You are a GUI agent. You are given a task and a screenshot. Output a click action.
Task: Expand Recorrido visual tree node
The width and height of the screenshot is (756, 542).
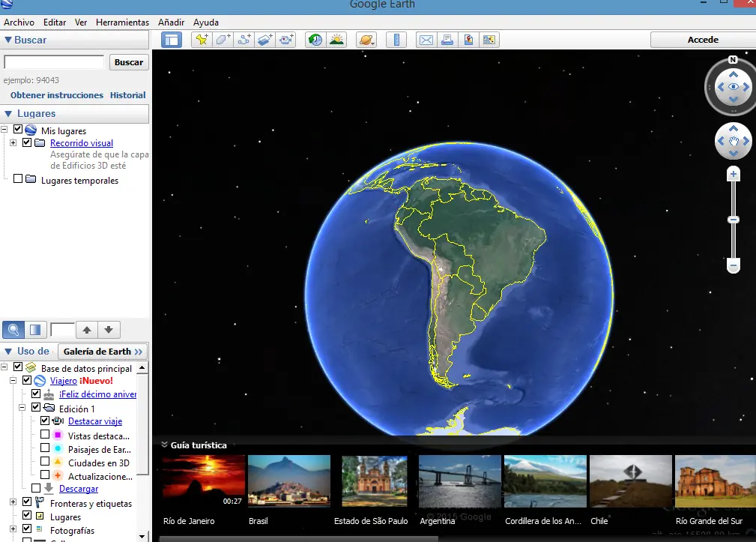[13, 142]
